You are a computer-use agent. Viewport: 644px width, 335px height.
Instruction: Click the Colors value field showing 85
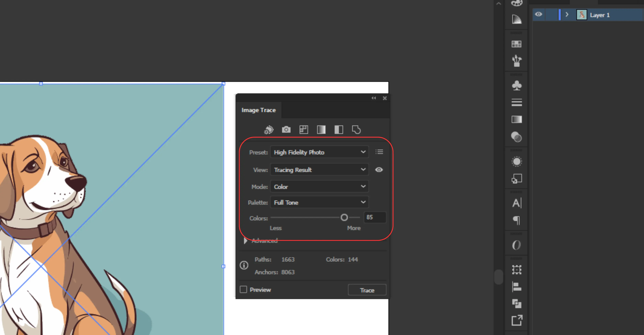click(x=375, y=217)
